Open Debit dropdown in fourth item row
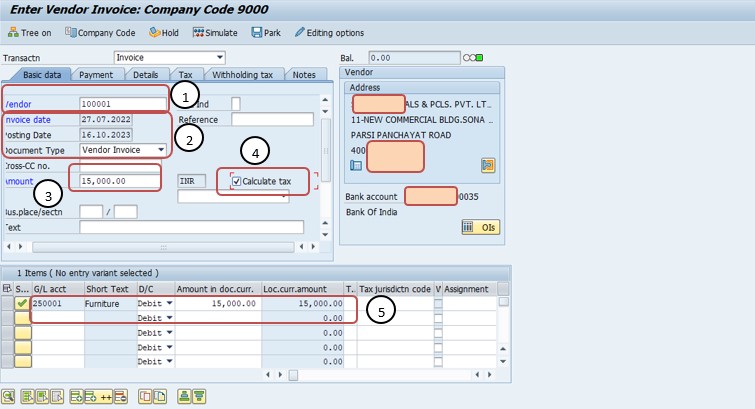Image resolution: width=755 pixels, height=409 pixels. tap(169, 347)
